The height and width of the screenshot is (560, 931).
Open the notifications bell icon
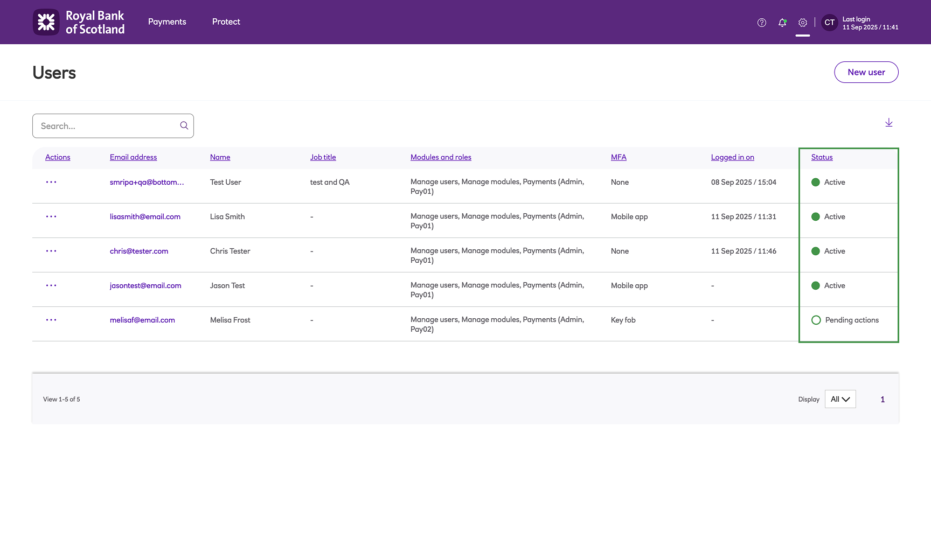pos(782,23)
